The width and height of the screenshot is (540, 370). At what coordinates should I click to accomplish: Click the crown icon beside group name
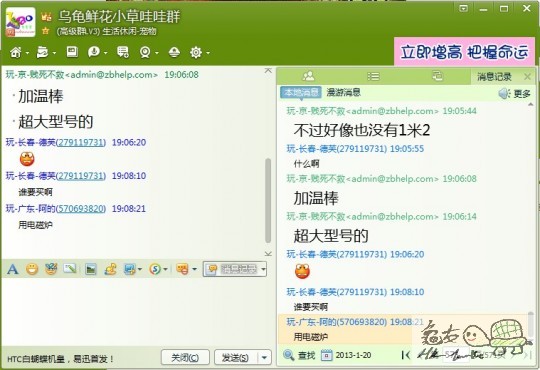pos(46,16)
